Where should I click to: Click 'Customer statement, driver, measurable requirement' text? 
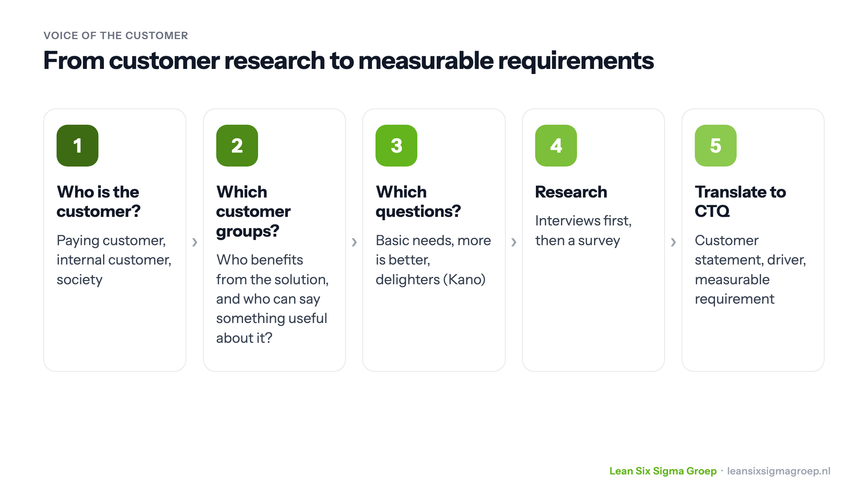(x=751, y=270)
